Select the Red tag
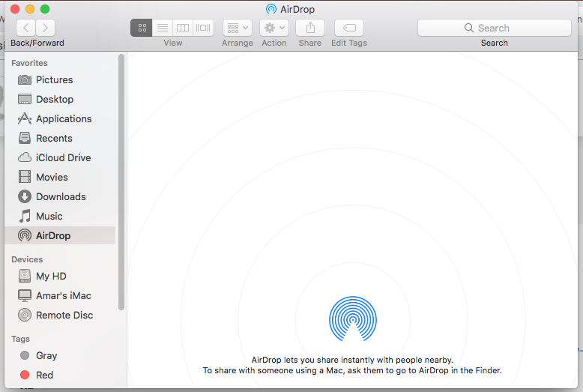 pyautogui.click(x=60, y=375)
